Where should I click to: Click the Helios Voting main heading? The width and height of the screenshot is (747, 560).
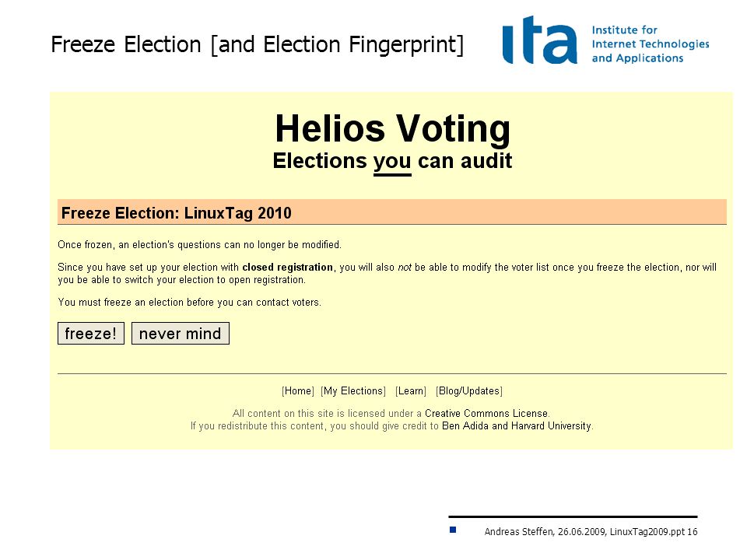392,128
